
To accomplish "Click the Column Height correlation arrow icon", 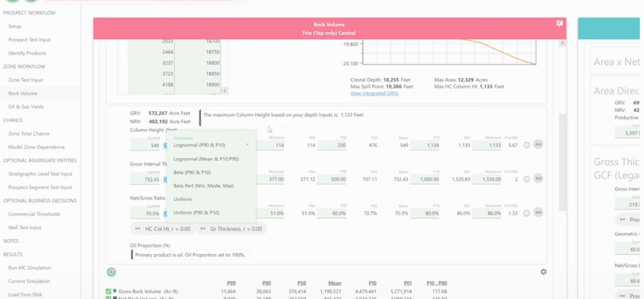I will pyautogui.click(x=538, y=145).
